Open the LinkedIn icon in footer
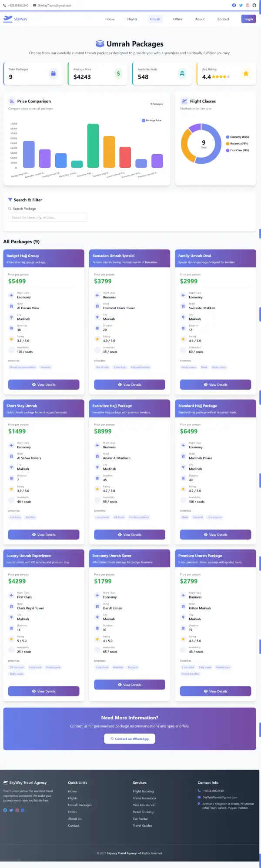Screen dimensions: 261x868 tap(23, 810)
